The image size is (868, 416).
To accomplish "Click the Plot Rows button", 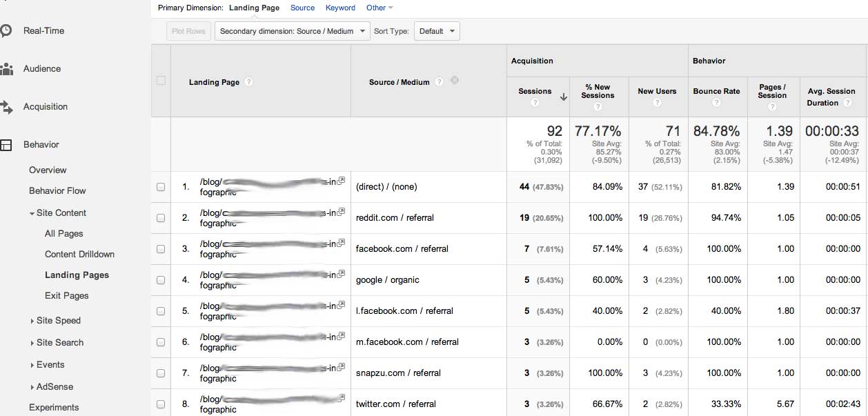I will coord(188,31).
